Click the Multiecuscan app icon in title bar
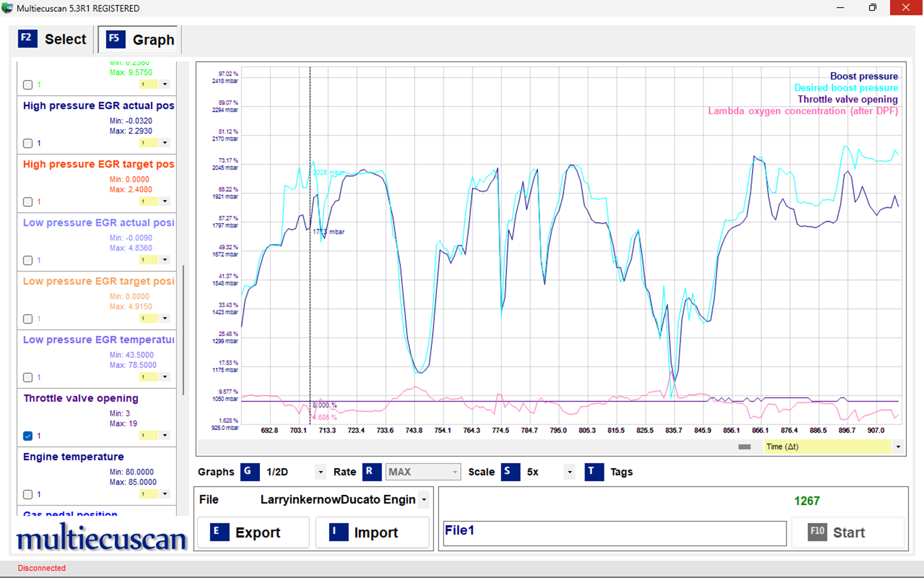The width and height of the screenshot is (924, 578). [x=7, y=8]
